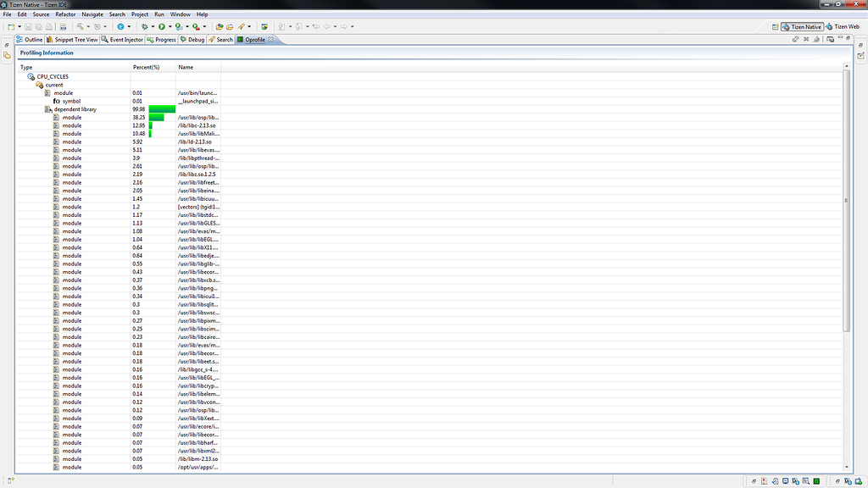Switch to the Event Injector tab
The image size is (868, 488).
coord(122,40)
